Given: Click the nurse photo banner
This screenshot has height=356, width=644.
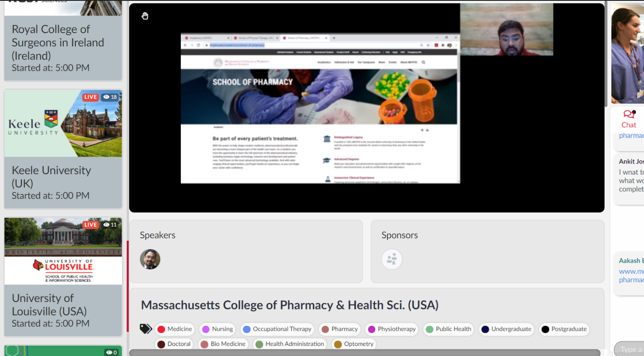Looking at the screenshot, I should tap(628, 54).
